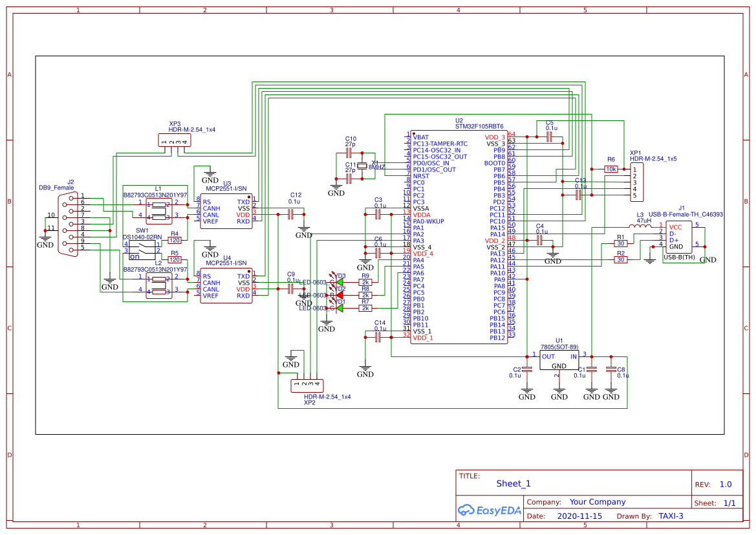Viewport: 756px width, 535px height.
Task: Click the "Sheet_1" title text
Action: [x=513, y=483]
